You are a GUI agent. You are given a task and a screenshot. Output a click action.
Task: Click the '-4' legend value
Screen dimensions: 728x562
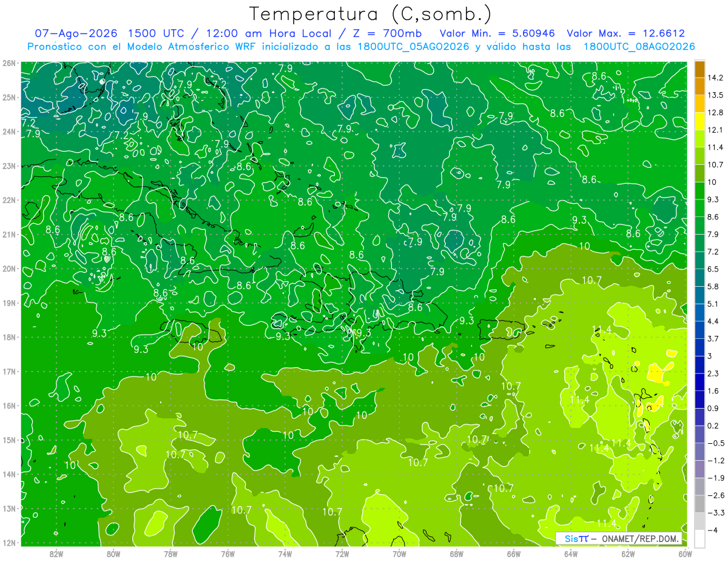point(712,530)
